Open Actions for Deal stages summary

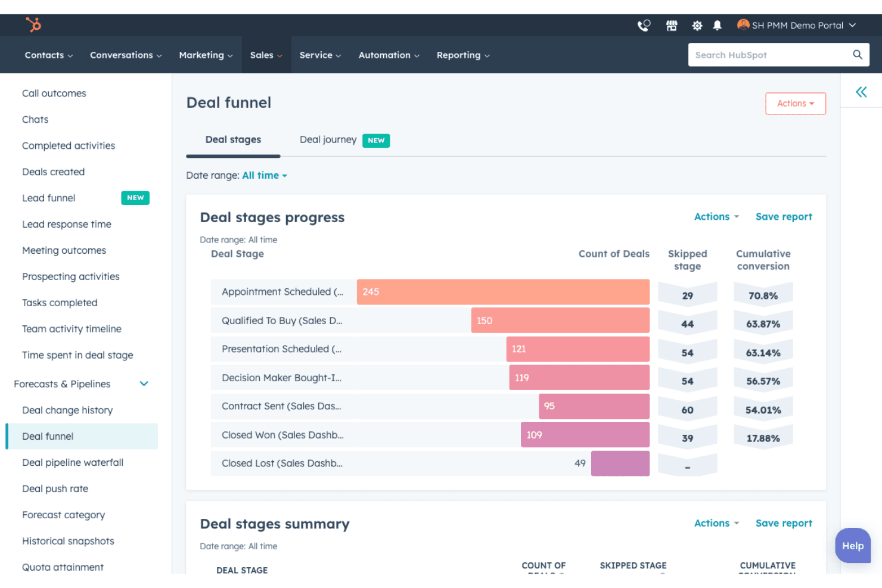[x=716, y=523]
